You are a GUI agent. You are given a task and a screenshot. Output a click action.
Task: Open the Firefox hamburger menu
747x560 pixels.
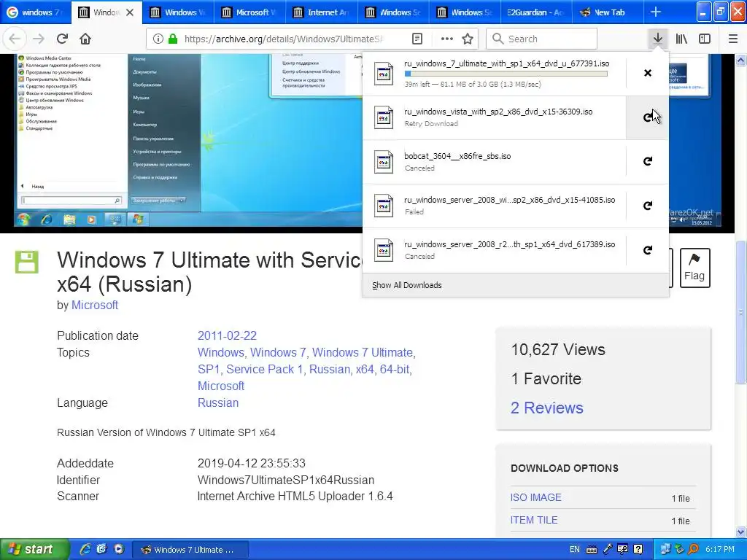pos(733,39)
